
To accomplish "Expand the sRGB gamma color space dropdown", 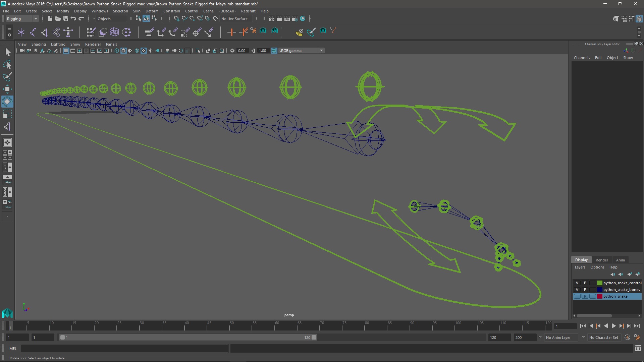I will tap(321, 51).
